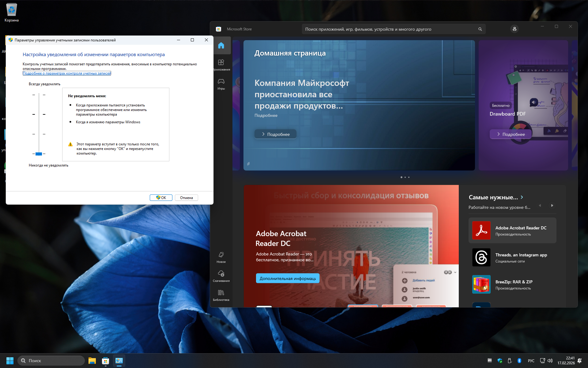Open the Apps section in Store sidebar
Viewport: 588px width, 368px height.
(x=221, y=65)
